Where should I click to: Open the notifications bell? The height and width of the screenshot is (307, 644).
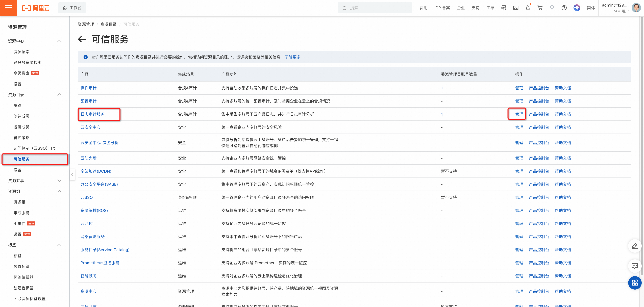[x=528, y=8]
